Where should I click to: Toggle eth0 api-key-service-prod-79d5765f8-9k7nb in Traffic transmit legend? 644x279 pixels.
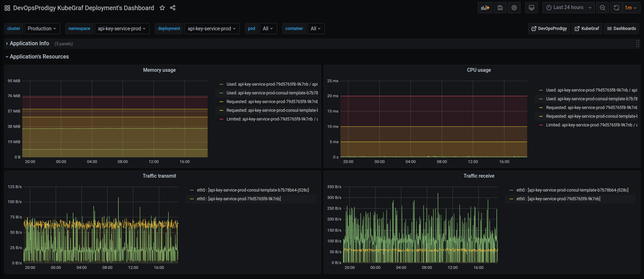click(238, 199)
